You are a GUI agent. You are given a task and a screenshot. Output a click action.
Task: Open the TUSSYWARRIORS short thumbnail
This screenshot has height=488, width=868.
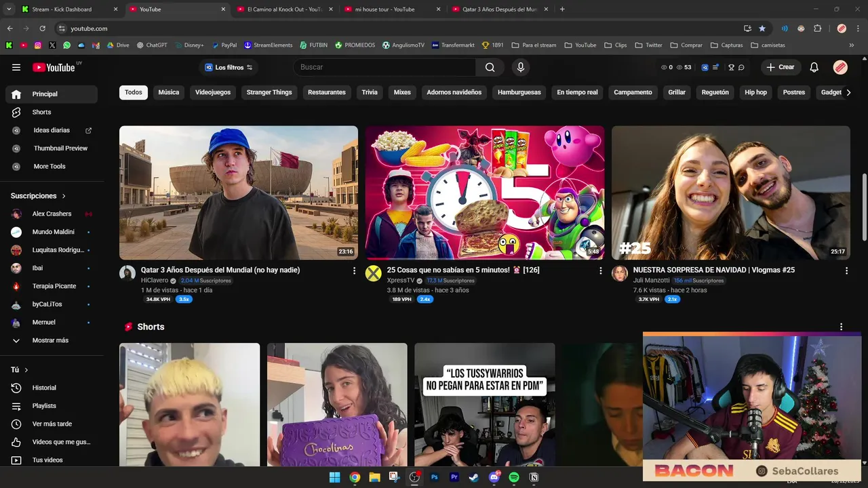(x=485, y=405)
